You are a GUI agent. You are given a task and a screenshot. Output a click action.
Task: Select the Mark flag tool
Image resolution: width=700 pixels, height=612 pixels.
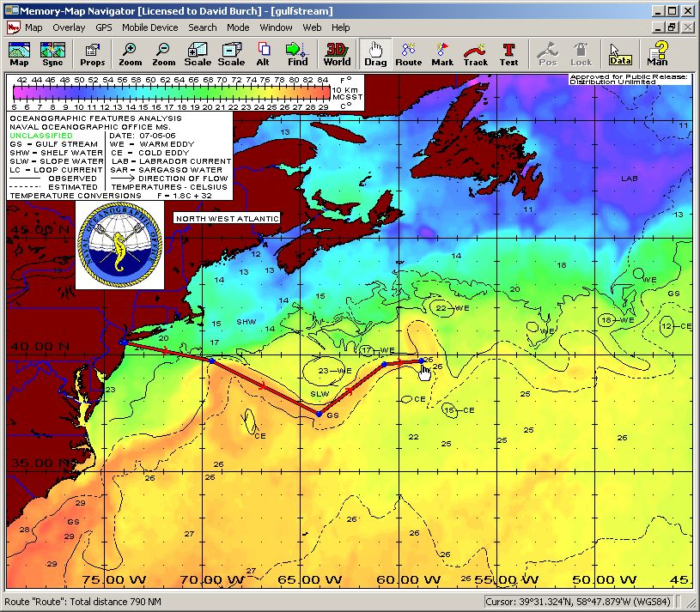442,54
